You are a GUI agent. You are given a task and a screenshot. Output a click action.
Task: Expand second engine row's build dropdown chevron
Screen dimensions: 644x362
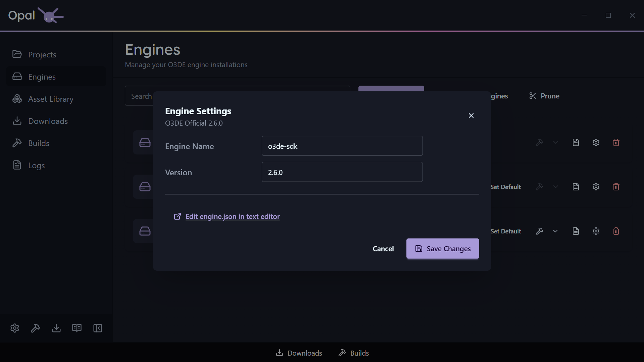point(555,187)
